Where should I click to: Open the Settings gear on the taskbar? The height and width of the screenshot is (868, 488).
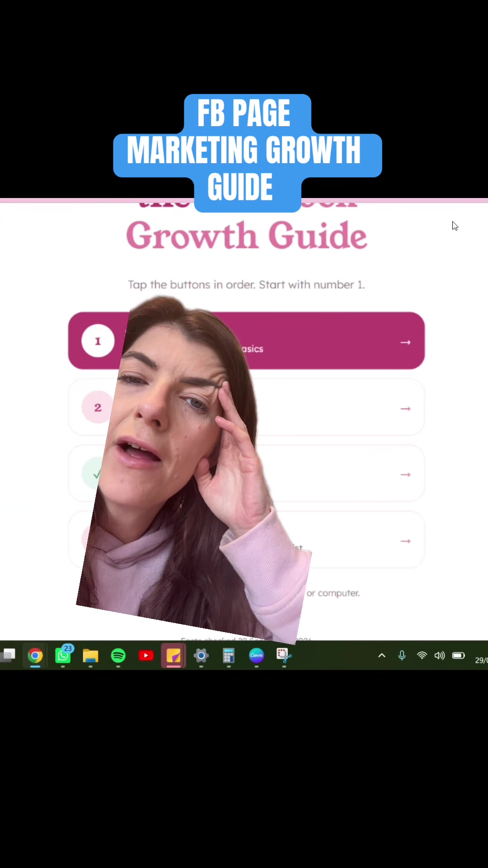coord(201,656)
